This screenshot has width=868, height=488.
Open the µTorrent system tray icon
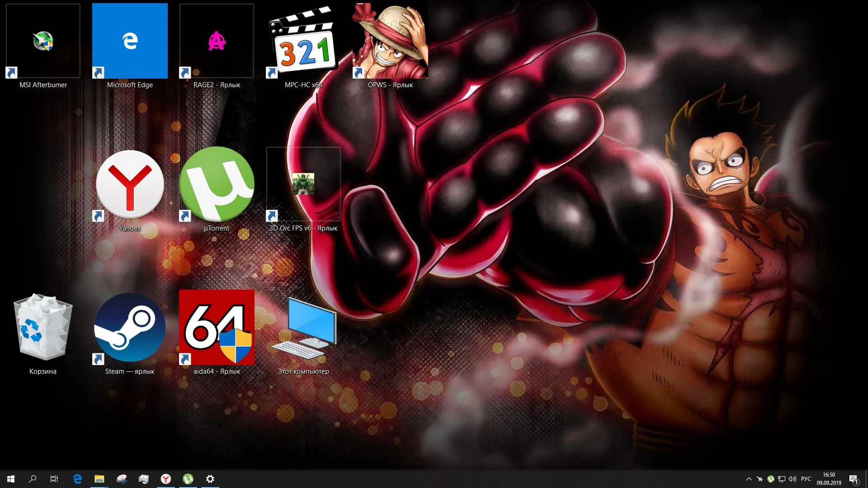(x=771, y=479)
